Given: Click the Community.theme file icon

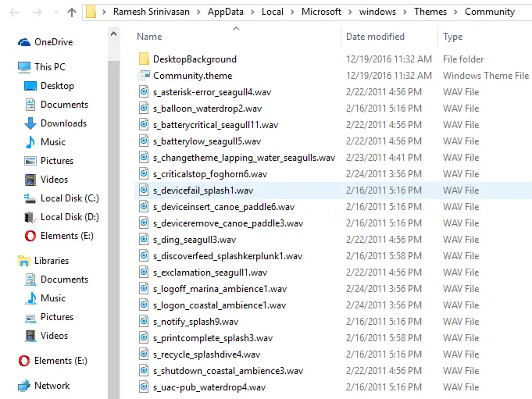Looking at the screenshot, I should point(144,75).
